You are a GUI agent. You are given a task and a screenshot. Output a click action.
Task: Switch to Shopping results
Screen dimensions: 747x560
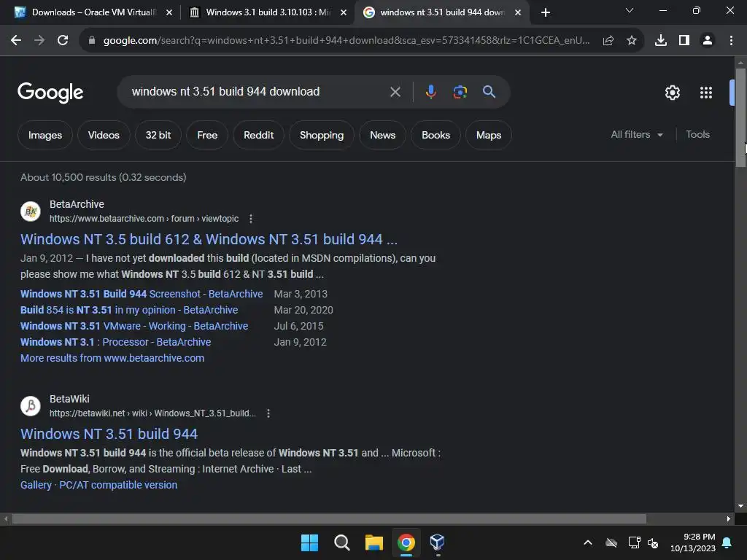point(322,135)
